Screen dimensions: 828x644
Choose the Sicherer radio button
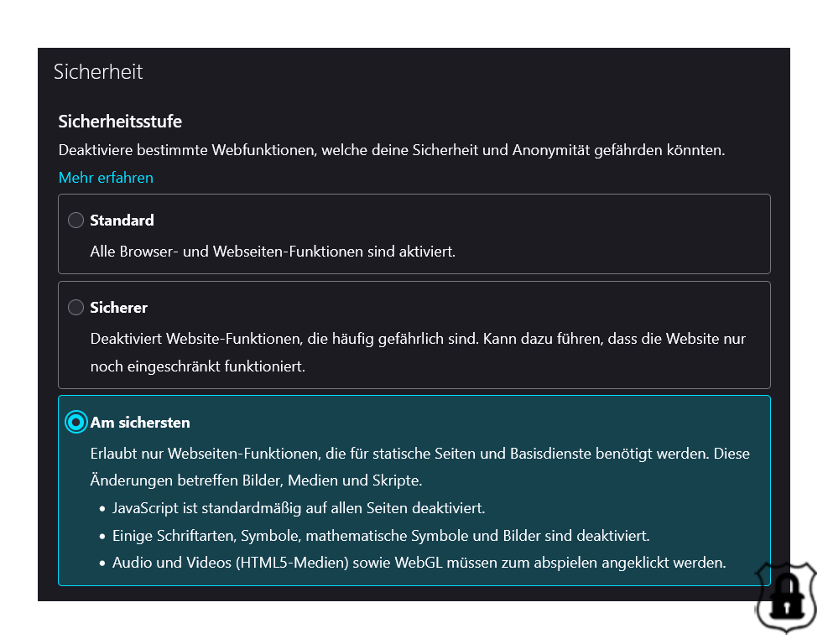point(76,307)
